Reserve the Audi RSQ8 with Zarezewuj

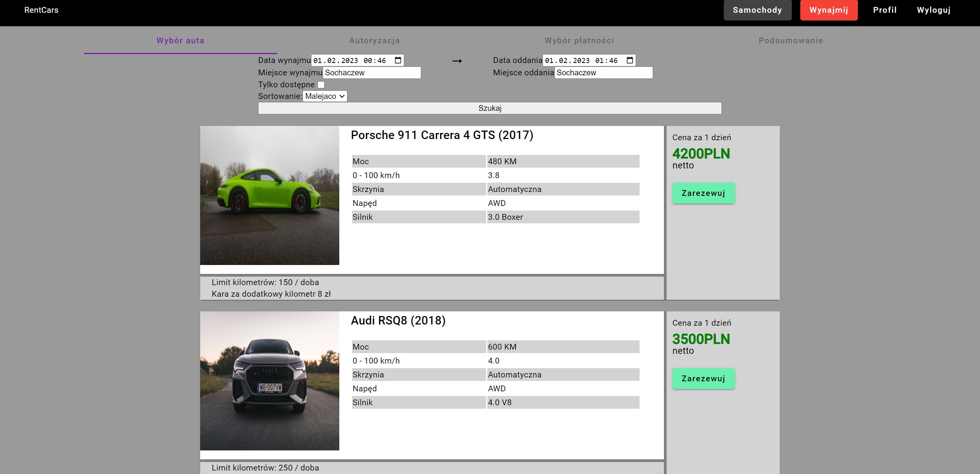[703, 379]
